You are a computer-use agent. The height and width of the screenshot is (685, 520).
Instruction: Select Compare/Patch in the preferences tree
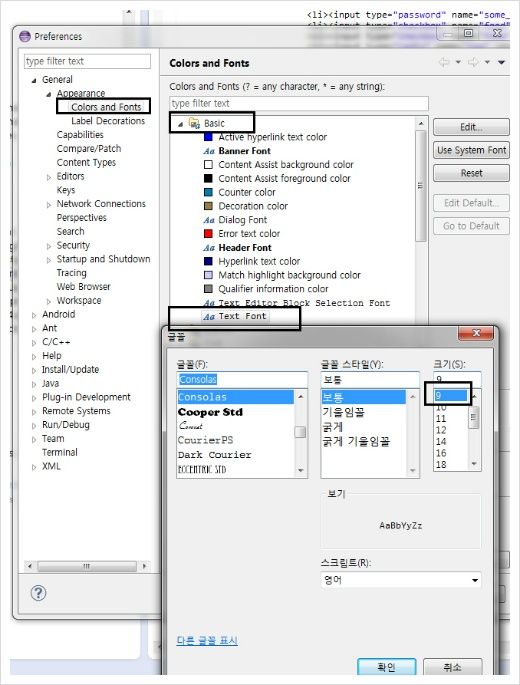click(x=89, y=149)
